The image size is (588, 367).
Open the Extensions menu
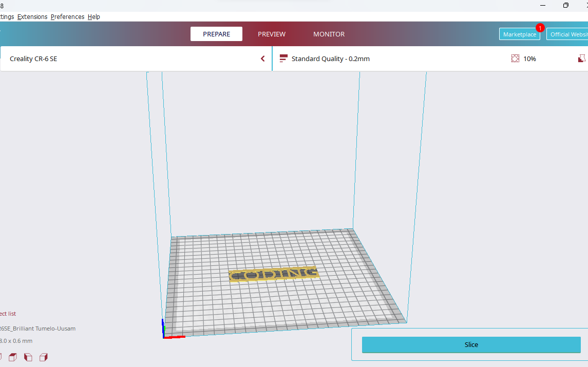pos(32,16)
